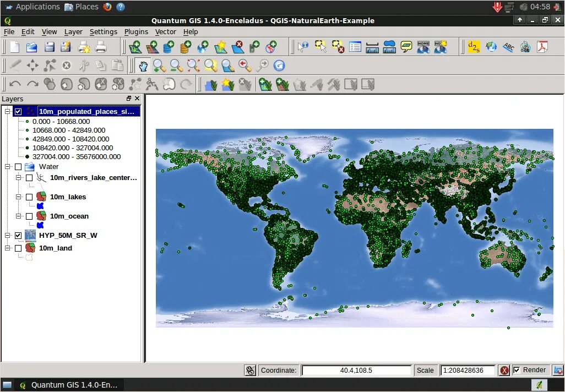Click the Measure Line ruler icon
This screenshot has height=392, width=565.
[x=372, y=47]
